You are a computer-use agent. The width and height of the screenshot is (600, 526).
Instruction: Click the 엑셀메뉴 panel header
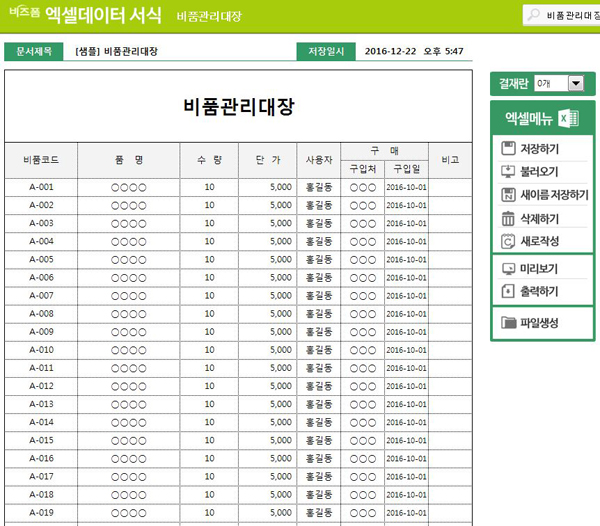[x=542, y=118]
